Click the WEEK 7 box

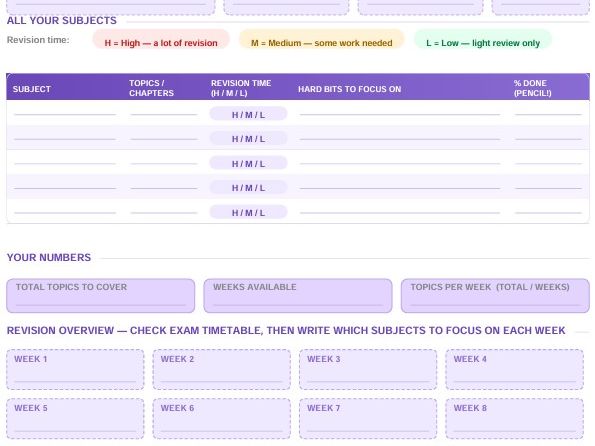pos(368,419)
